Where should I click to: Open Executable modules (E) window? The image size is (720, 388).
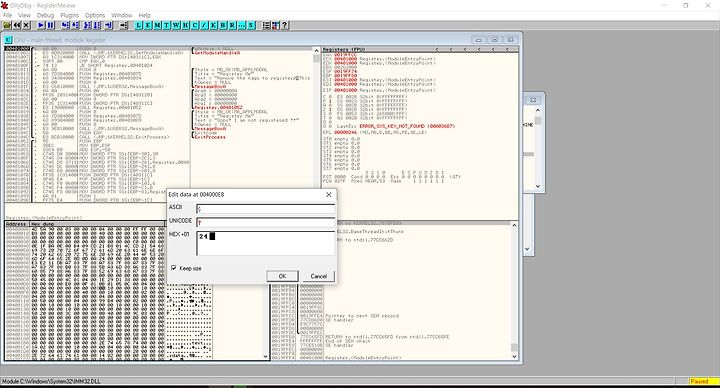tap(148, 25)
